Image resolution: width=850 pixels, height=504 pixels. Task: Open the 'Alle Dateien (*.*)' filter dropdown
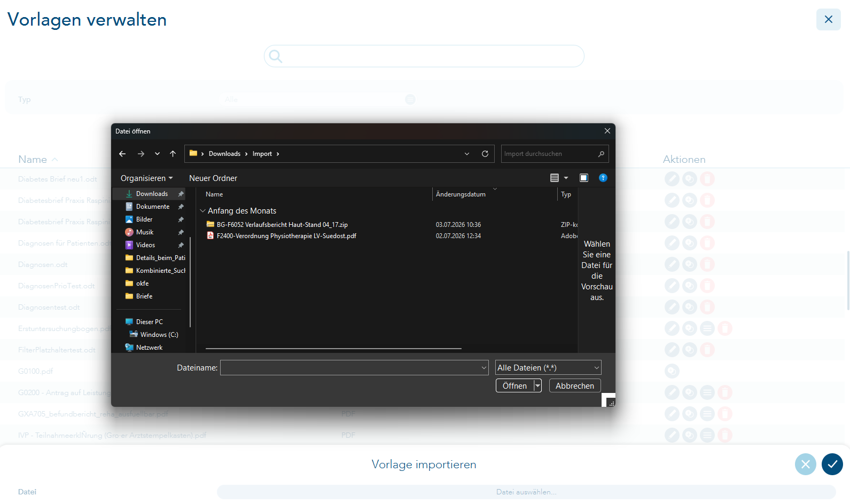click(x=548, y=367)
